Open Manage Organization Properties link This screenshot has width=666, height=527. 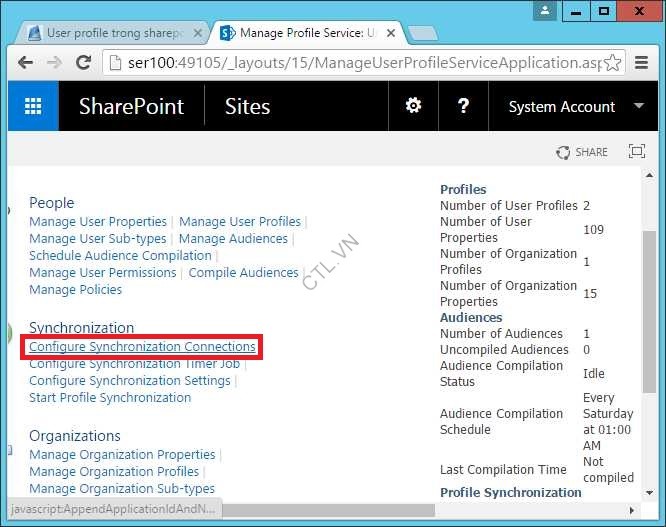[x=122, y=455]
